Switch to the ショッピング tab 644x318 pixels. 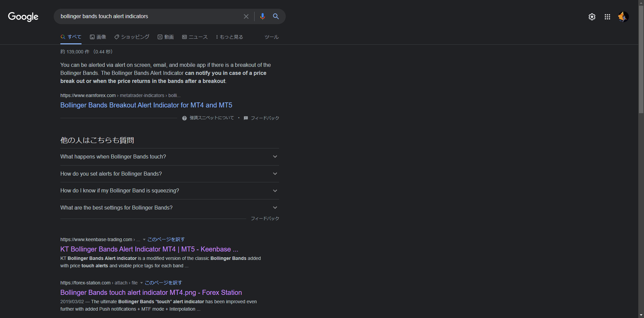132,37
